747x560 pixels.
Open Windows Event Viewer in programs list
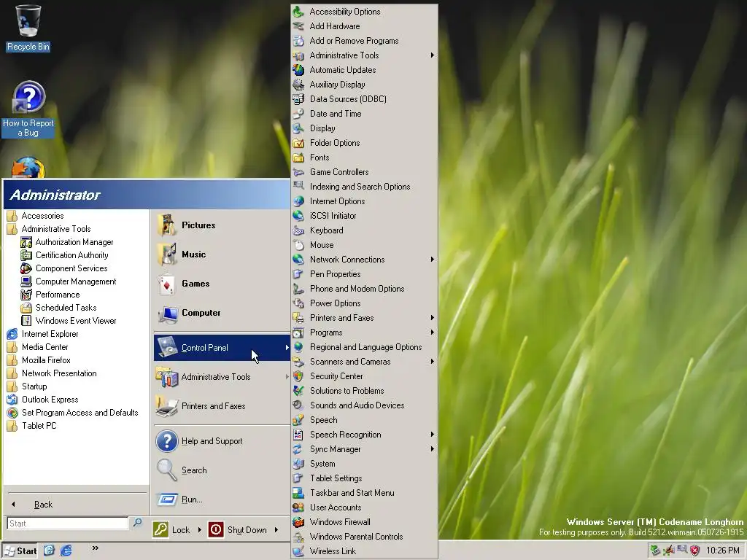pyautogui.click(x=76, y=321)
